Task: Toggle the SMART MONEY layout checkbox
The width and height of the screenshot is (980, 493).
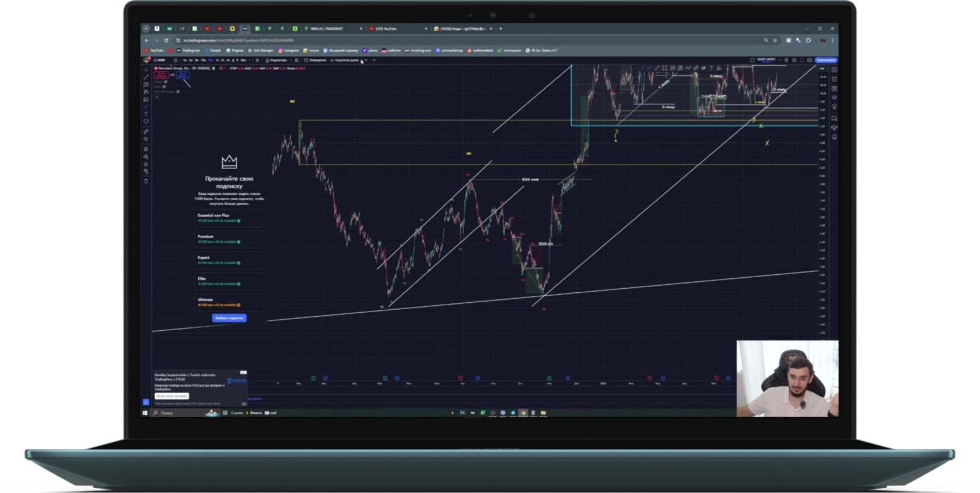Action: (752, 60)
